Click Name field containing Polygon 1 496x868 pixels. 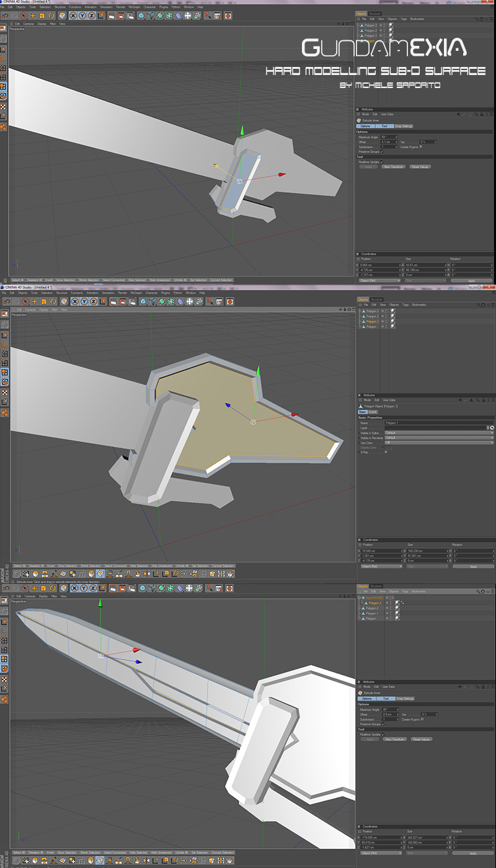tap(439, 423)
